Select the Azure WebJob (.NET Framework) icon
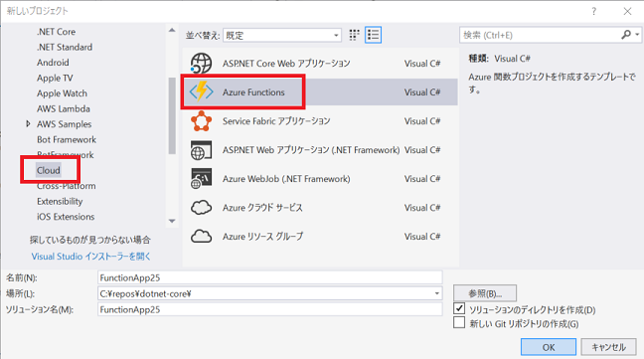The width and height of the screenshot is (644, 359). [x=201, y=179]
